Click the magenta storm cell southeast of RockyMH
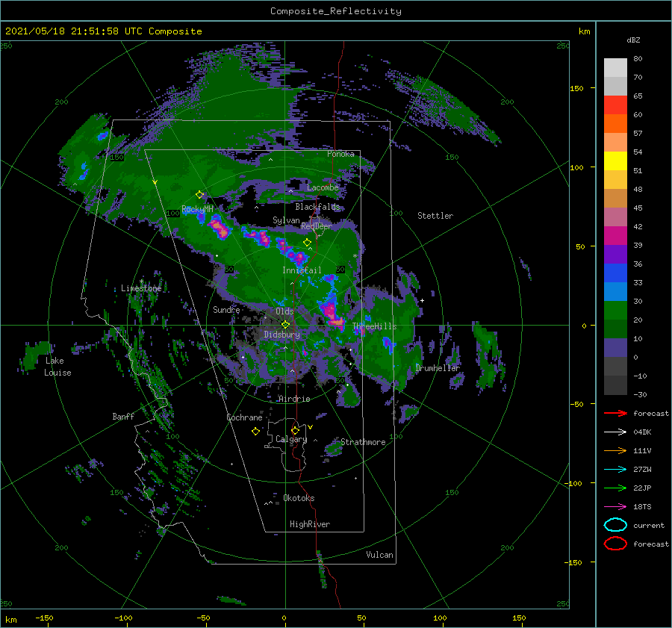This screenshot has width=672, height=628. click(220, 228)
